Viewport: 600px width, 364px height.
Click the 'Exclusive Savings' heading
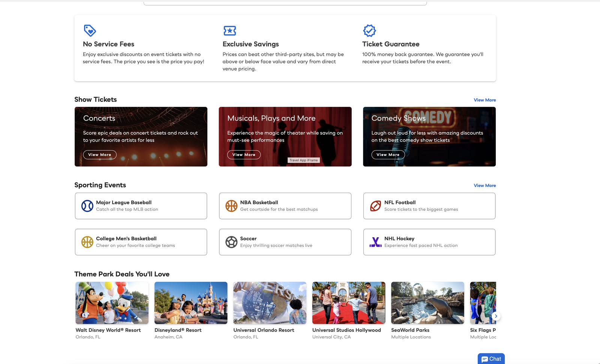click(x=251, y=44)
